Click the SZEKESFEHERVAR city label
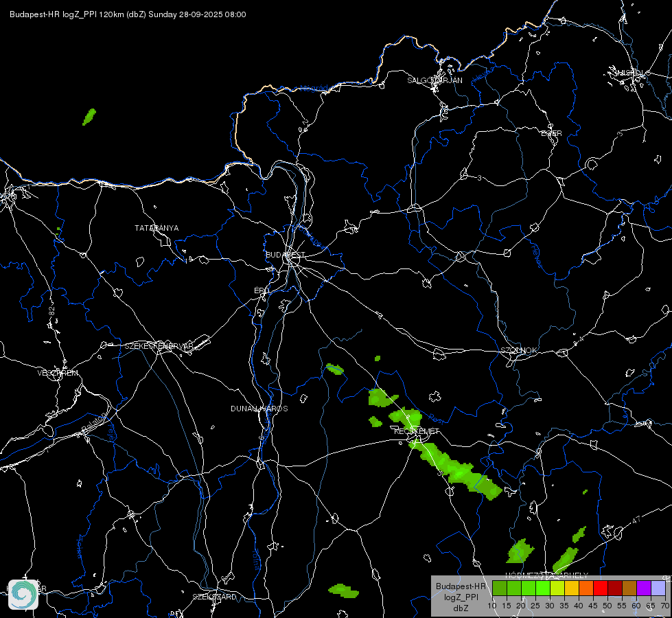This screenshot has width=672, height=618. coord(159,346)
